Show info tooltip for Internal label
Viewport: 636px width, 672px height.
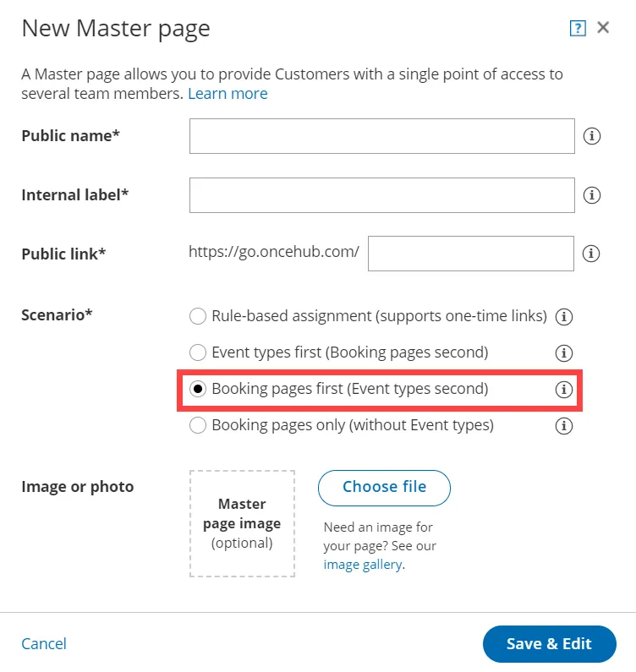pos(592,195)
